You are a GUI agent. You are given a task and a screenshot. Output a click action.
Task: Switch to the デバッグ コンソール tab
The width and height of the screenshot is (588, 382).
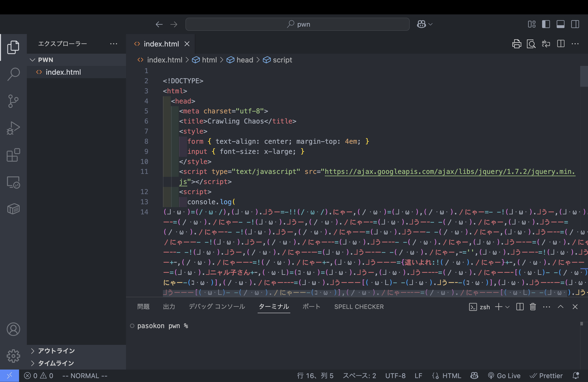217,307
